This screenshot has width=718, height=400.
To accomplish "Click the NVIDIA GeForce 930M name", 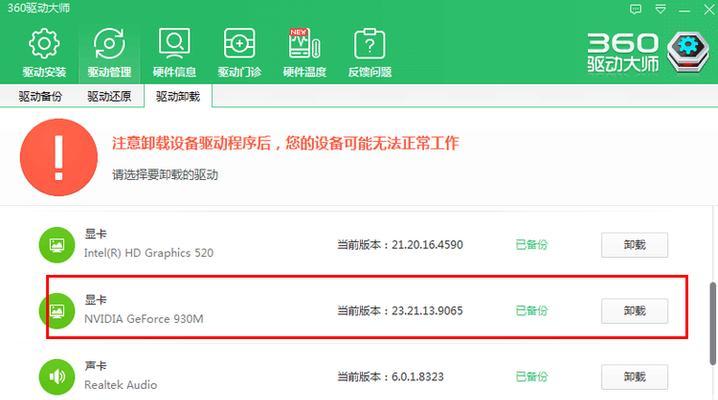I will pyautogui.click(x=144, y=319).
